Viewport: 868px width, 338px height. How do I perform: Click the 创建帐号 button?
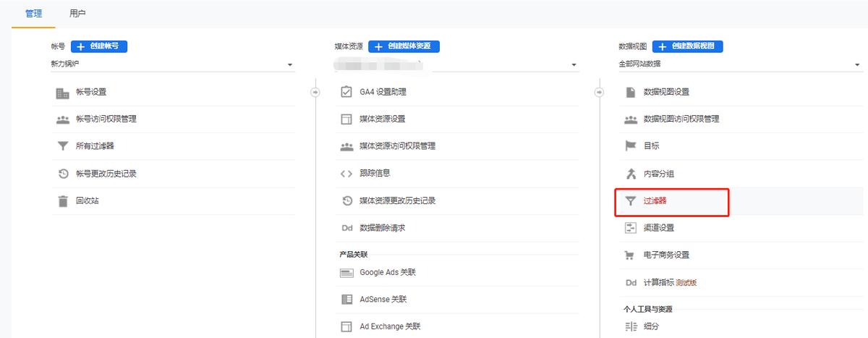coord(99,46)
